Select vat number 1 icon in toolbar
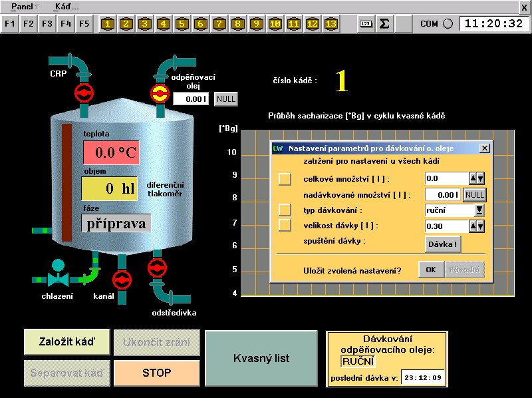 click(108, 24)
